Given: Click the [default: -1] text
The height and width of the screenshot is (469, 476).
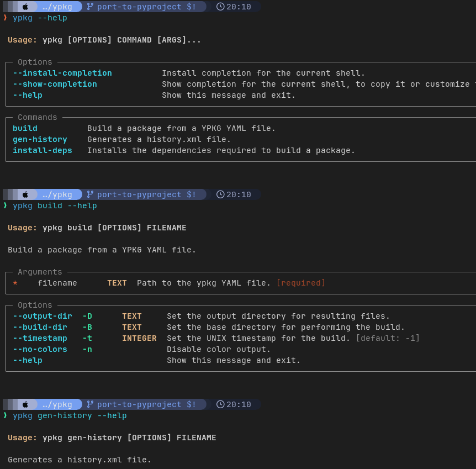Looking at the screenshot, I should (388, 339).
